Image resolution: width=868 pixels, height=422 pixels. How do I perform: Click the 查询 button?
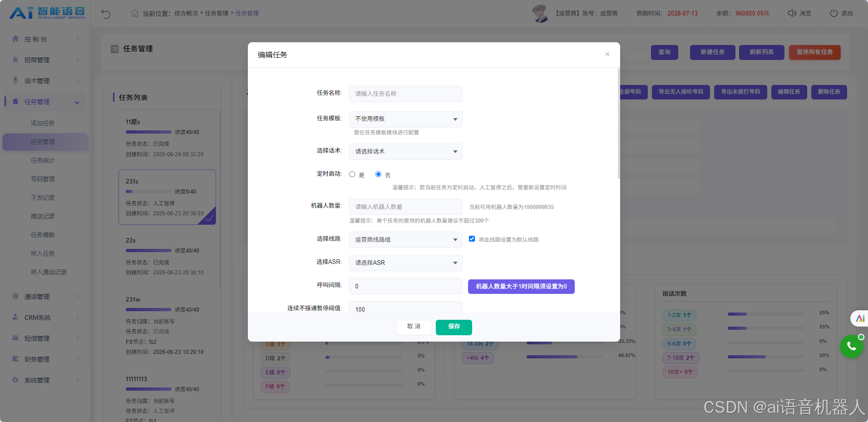click(x=665, y=52)
